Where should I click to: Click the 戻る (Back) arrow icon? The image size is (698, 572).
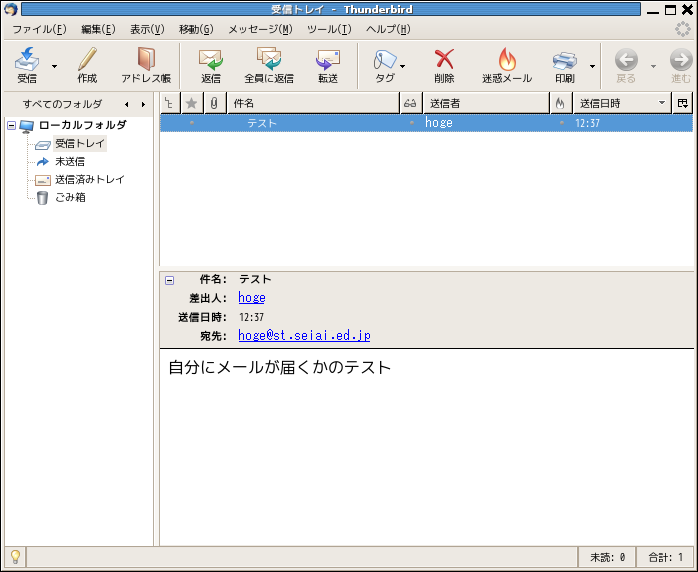[x=626, y=60]
